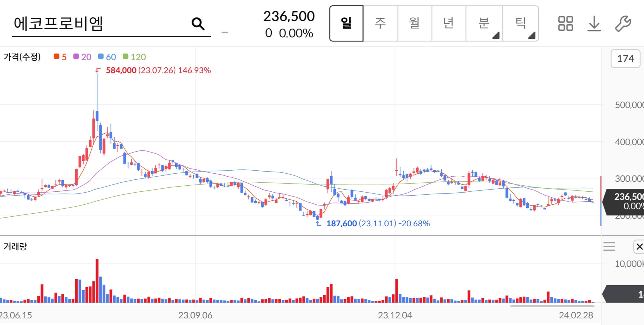The width and height of the screenshot is (644, 325).
Task: Switch to the 년 yearly chart tab
Action: point(449,24)
